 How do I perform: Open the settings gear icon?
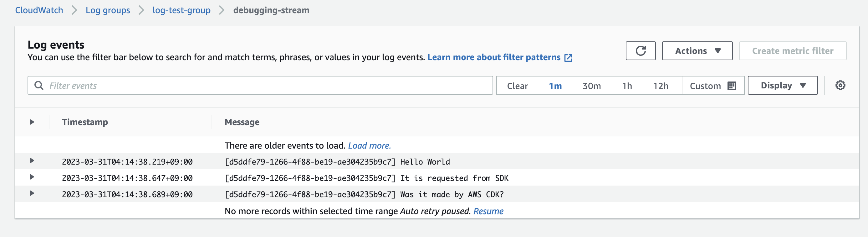(x=840, y=85)
